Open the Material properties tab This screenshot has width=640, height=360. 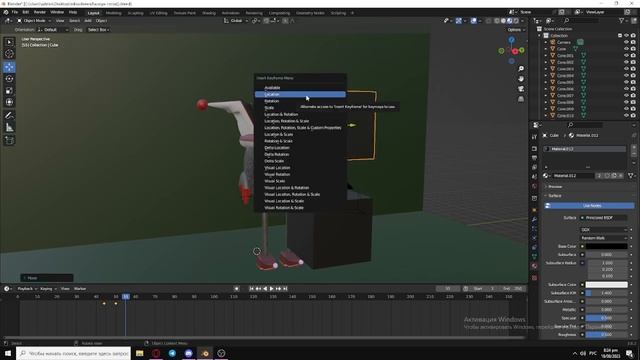(535, 266)
